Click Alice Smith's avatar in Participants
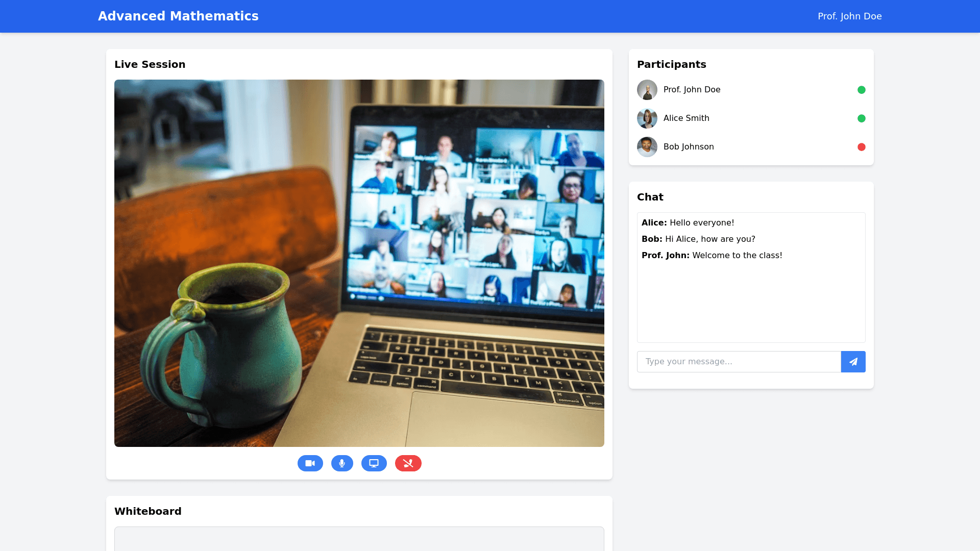Viewport: 980px width, 551px height. point(647,118)
